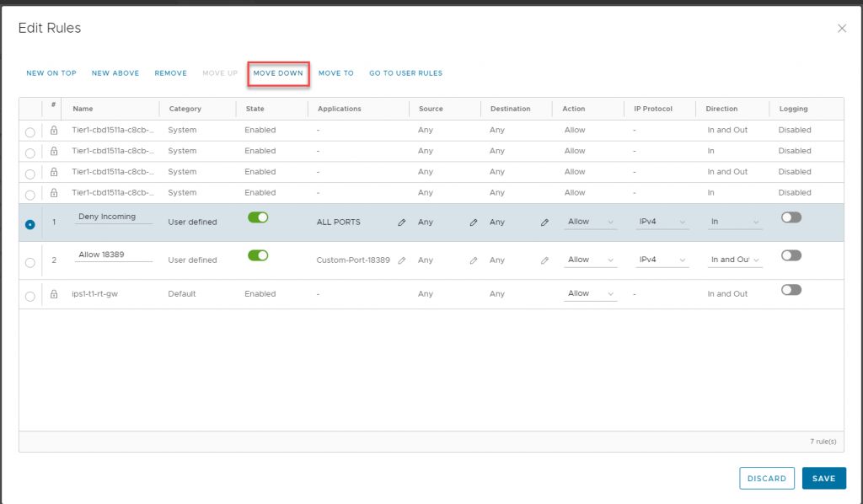The height and width of the screenshot is (504, 863).
Task: Edit Source pencil for Deny Incoming rule
Action: 474,223
